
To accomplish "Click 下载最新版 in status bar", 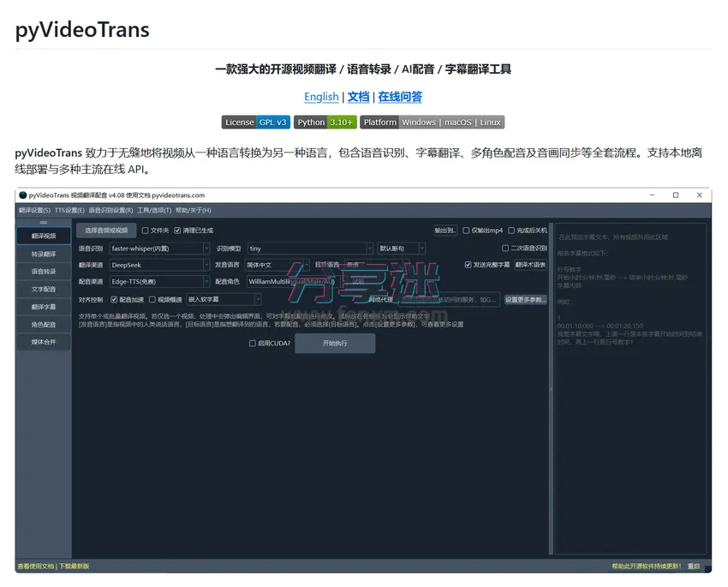I will [74, 566].
